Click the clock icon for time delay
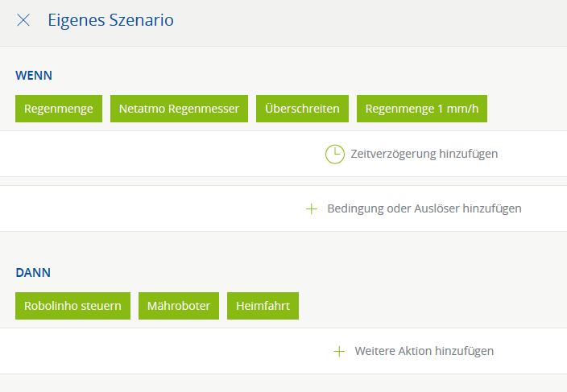The image size is (567, 392). click(x=334, y=154)
